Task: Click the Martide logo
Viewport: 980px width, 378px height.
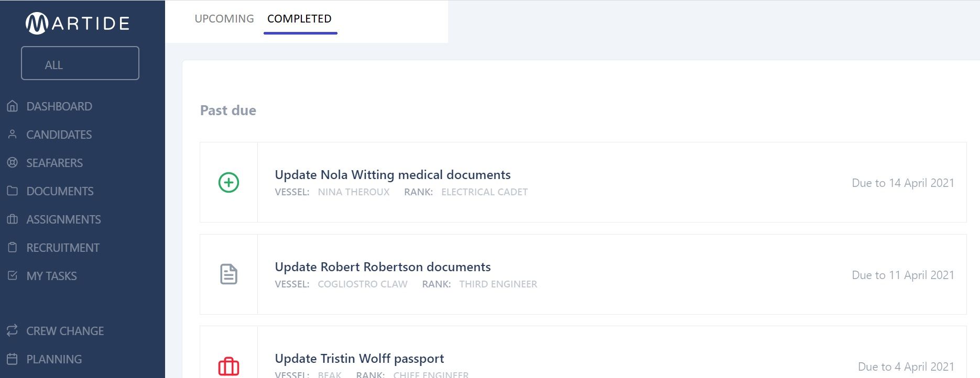Action: (x=78, y=24)
